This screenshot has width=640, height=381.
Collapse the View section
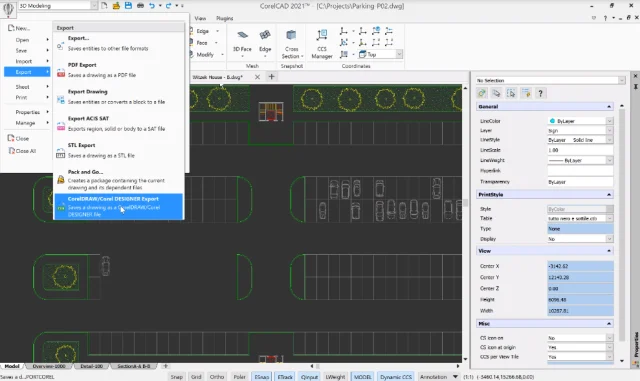coord(609,251)
